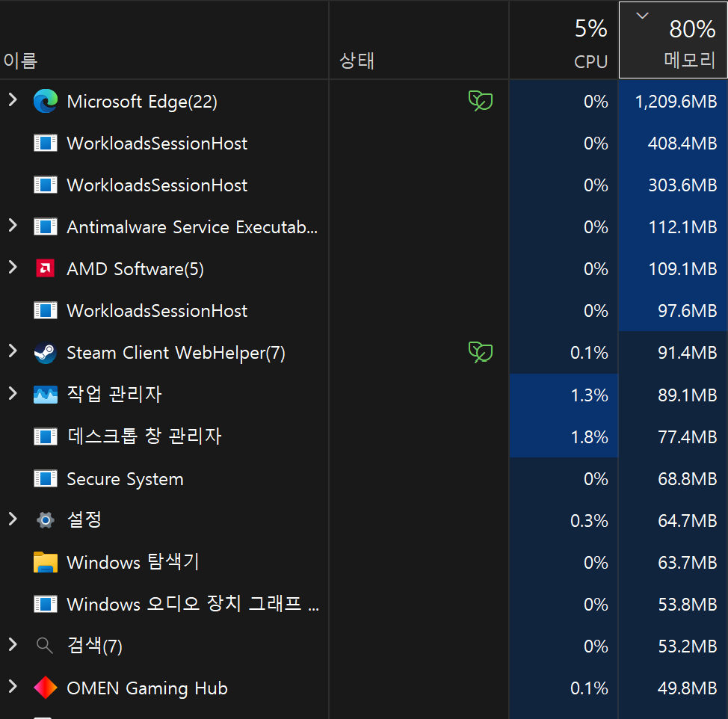
Task: Click the 1.3% CPU value
Action: coord(589,395)
